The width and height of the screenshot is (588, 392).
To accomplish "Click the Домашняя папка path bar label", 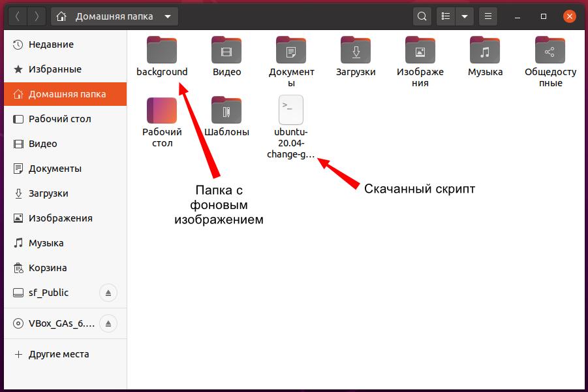I will pyautogui.click(x=114, y=16).
